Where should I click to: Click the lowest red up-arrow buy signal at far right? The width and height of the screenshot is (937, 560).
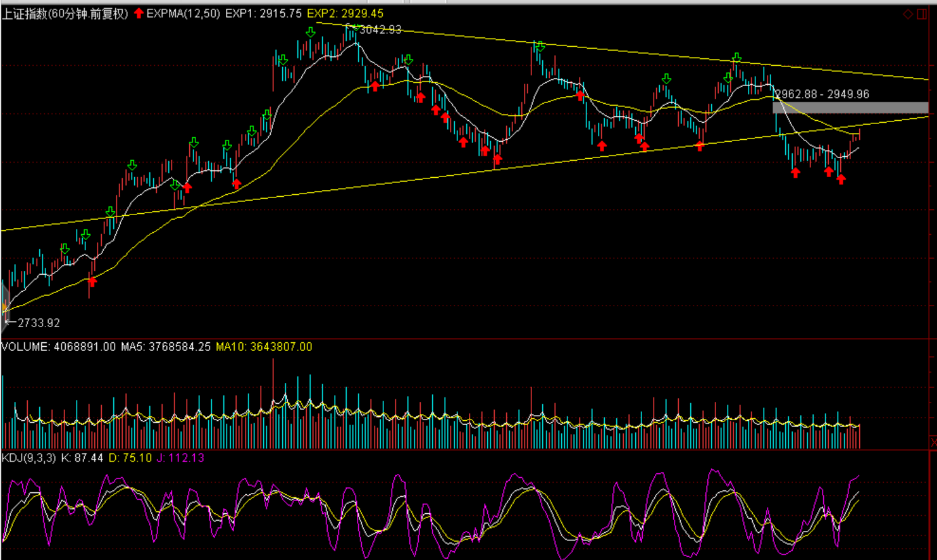click(841, 180)
